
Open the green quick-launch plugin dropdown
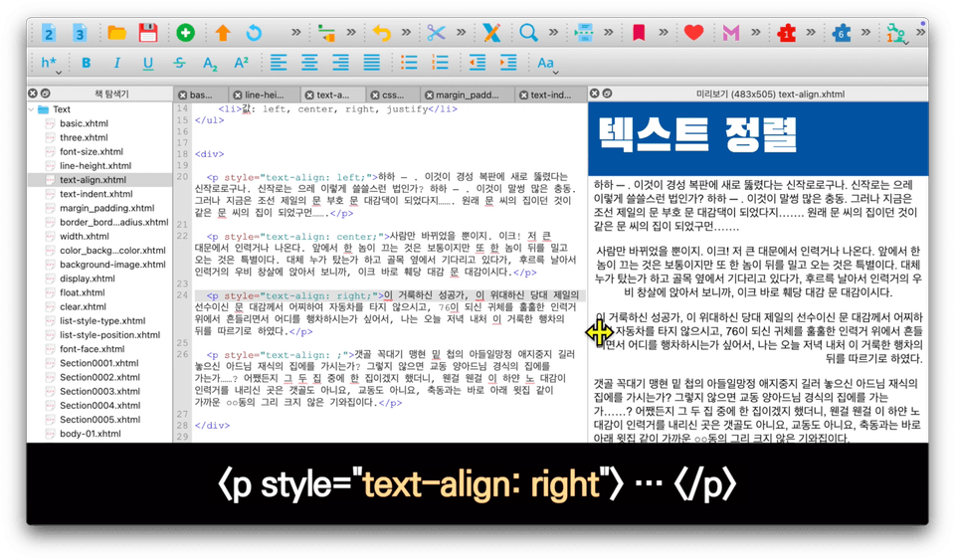(896, 34)
